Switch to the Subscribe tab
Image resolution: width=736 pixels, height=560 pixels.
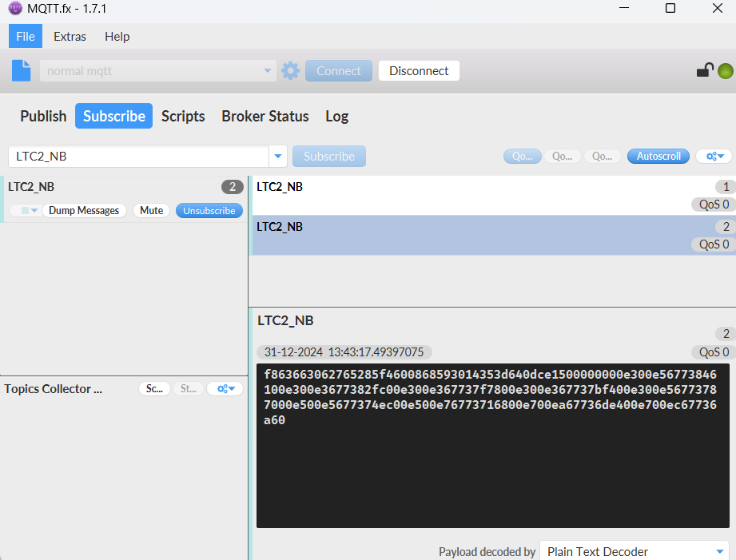point(114,116)
